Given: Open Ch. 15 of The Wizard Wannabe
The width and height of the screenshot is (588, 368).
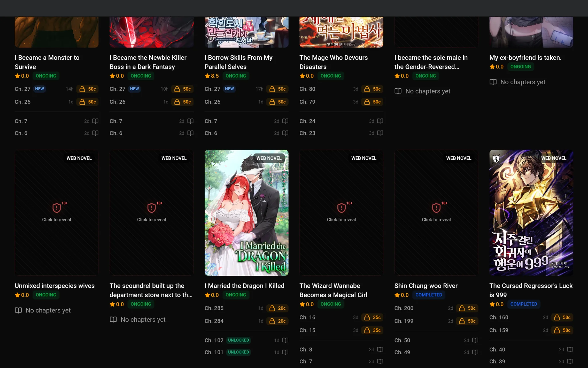Looking at the screenshot, I should (341, 330).
